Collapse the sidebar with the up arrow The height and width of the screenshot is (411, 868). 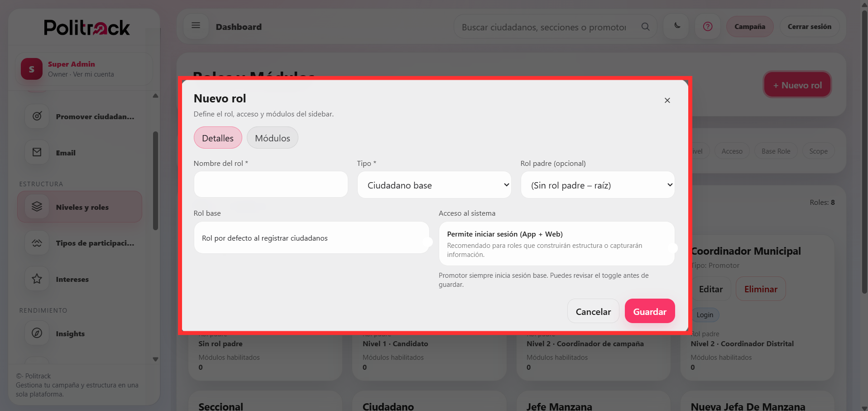pos(155,96)
